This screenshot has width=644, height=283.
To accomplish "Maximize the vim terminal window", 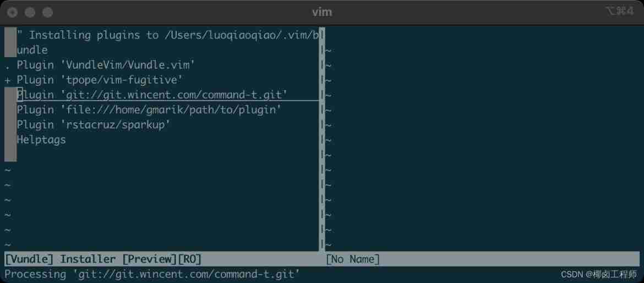I will click(48, 12).
